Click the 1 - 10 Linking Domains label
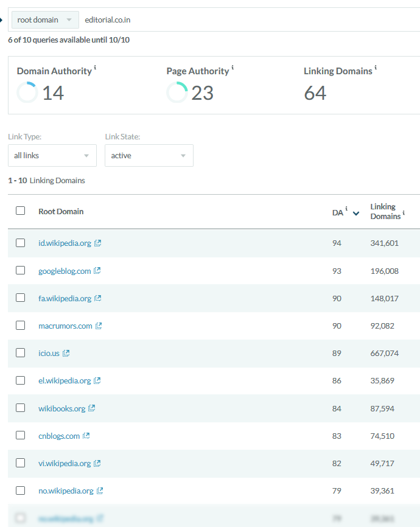420x527 pixels. 46,181
